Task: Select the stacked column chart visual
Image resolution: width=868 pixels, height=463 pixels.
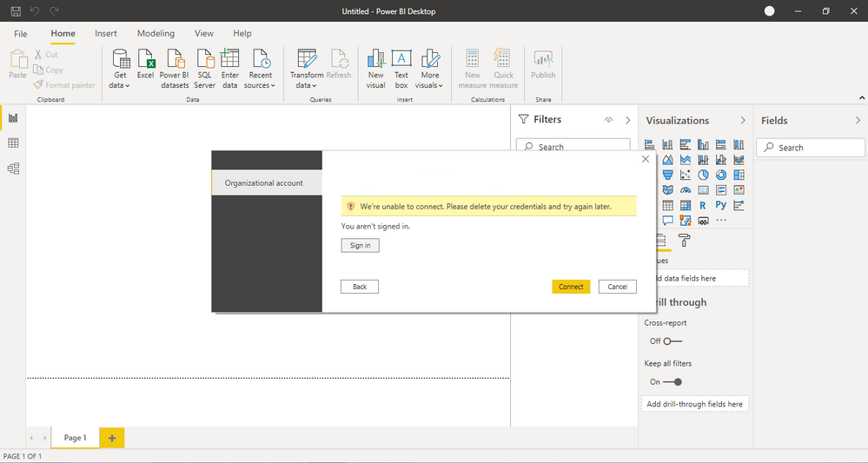Action: coord(667,144)
